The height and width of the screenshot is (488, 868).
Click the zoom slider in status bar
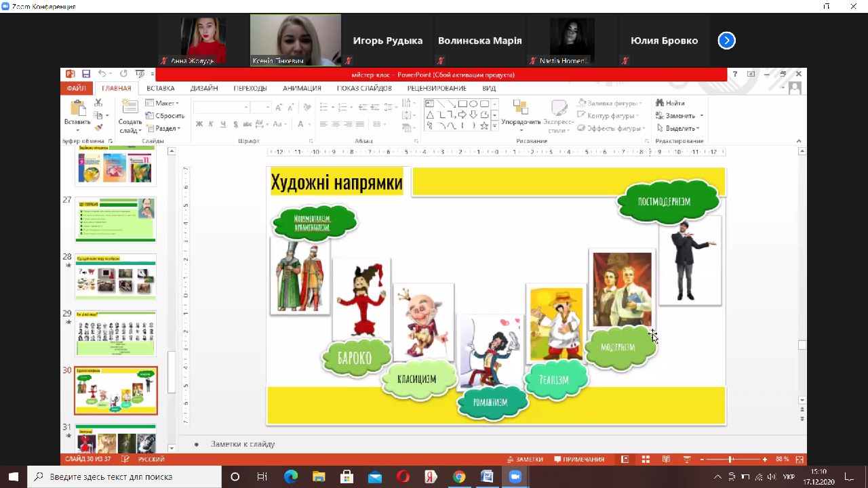(x=731, y=460)
